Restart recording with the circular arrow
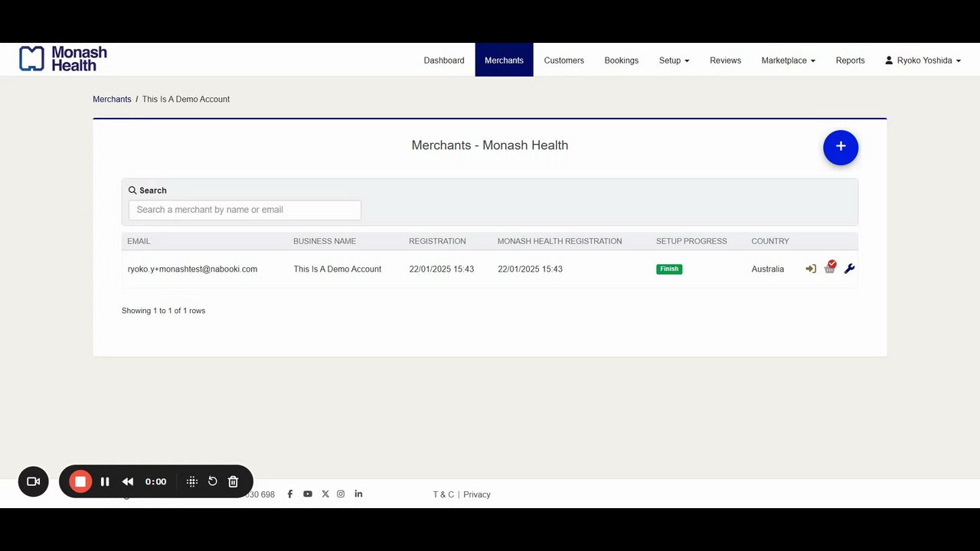 [x=213, y=481]
